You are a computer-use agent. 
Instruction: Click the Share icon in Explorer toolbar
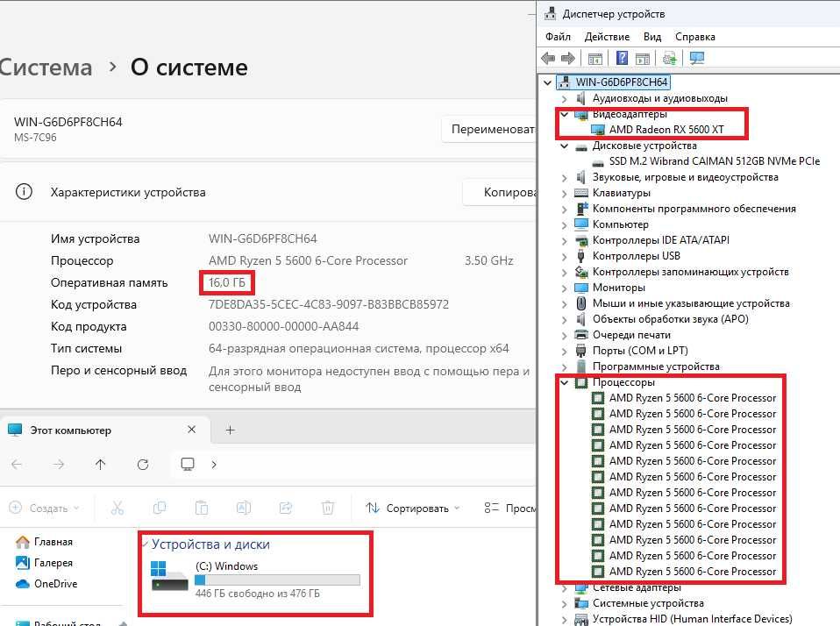pyautogui.click(x=286, y=508)
